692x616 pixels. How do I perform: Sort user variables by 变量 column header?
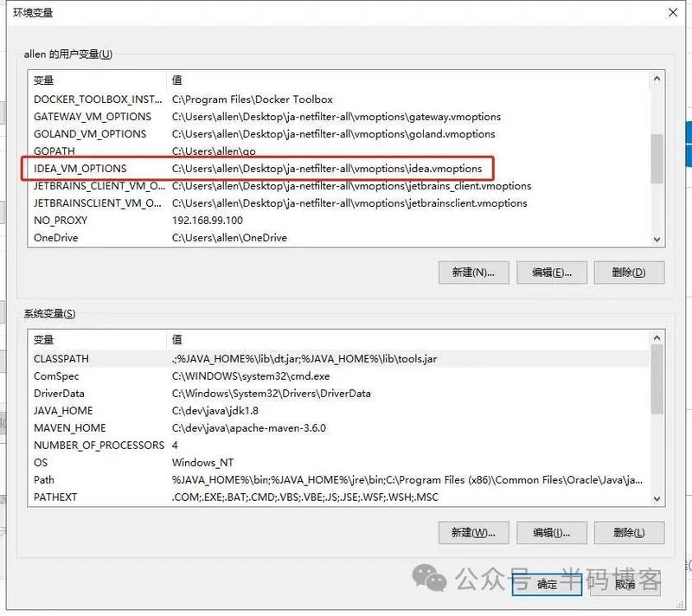click(x=95, y=80)
